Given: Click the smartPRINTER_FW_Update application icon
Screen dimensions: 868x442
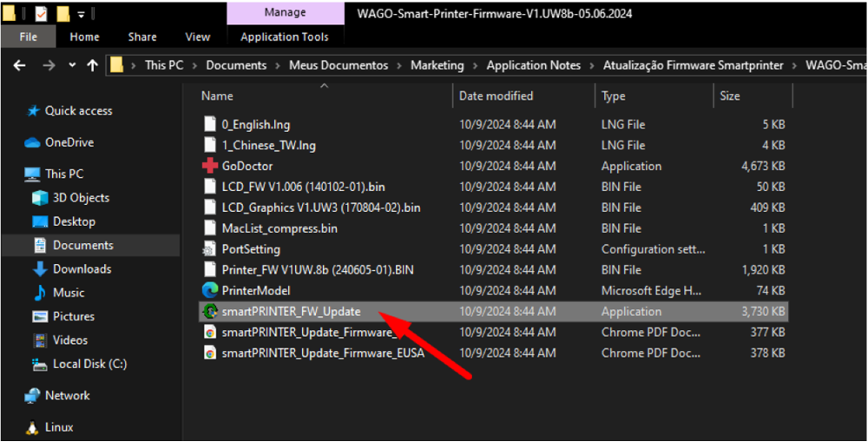Looking at the screenshot, I should coord(209,312).
